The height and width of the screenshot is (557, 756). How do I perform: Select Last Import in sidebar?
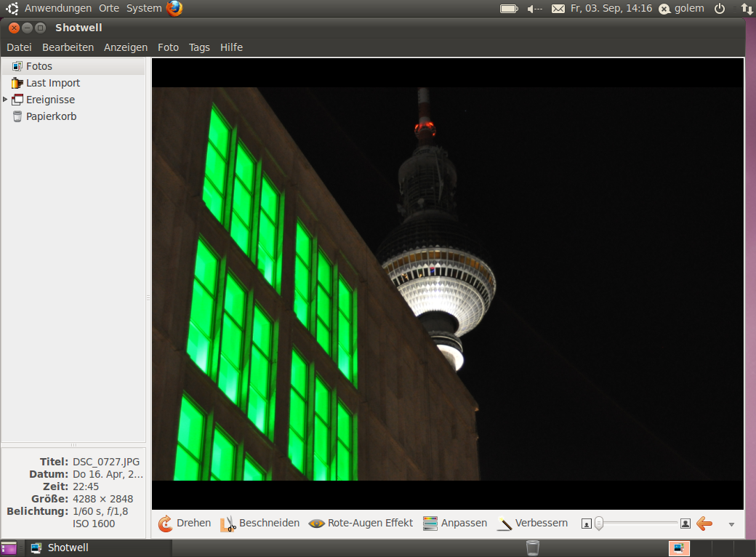[x=52, y=83]
